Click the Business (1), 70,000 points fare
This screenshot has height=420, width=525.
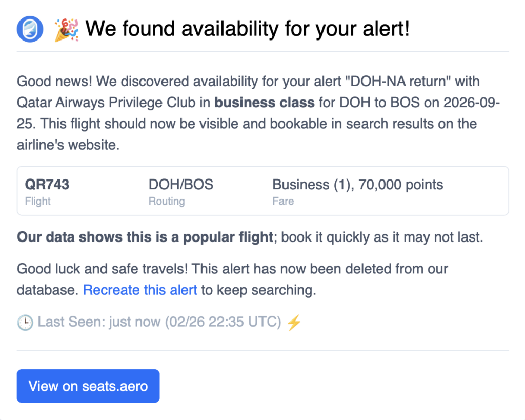tap(357, 185)
